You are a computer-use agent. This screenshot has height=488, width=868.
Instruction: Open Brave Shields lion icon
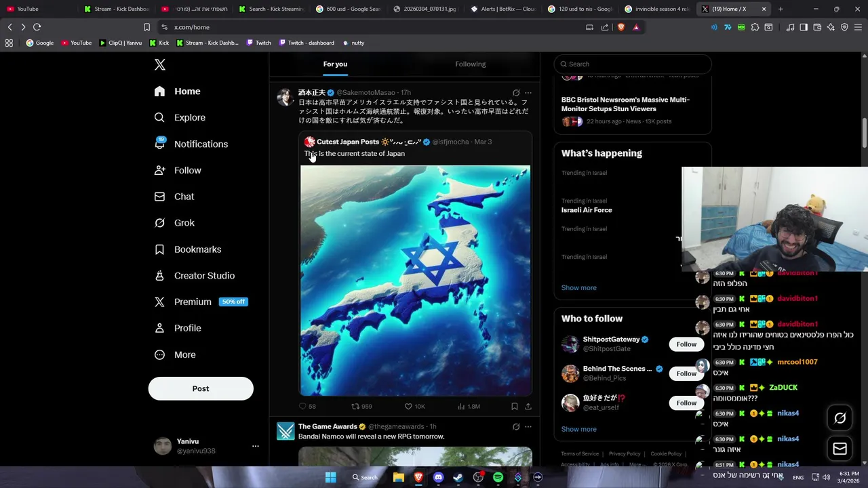[x=620, y=27]
